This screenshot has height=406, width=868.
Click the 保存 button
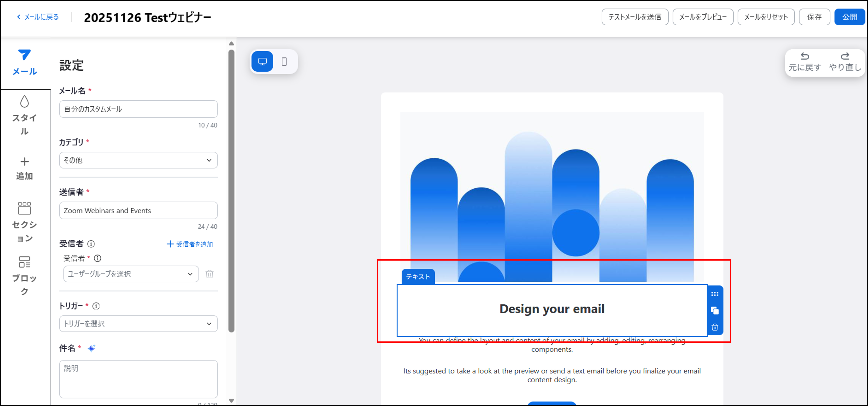coord(814,17)
